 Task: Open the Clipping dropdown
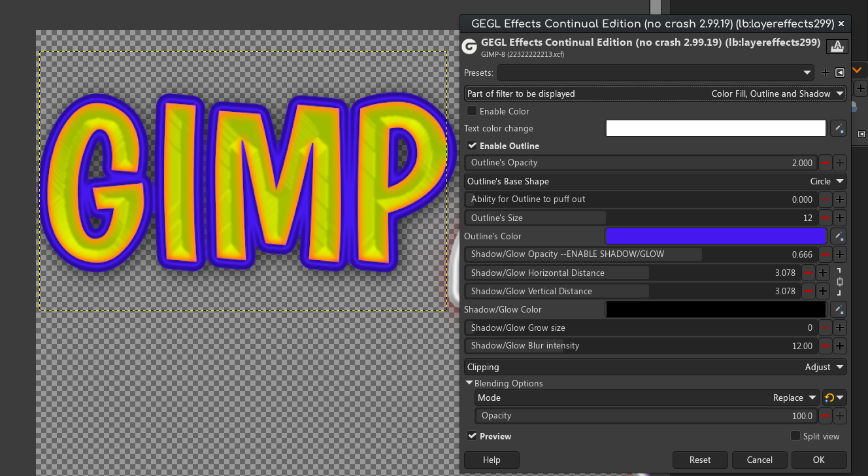(656, 367)
